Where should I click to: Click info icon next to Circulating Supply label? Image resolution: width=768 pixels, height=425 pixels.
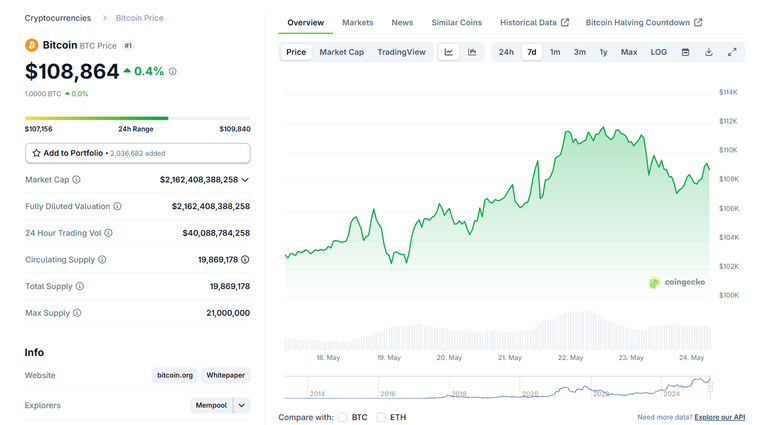[102, 260]
